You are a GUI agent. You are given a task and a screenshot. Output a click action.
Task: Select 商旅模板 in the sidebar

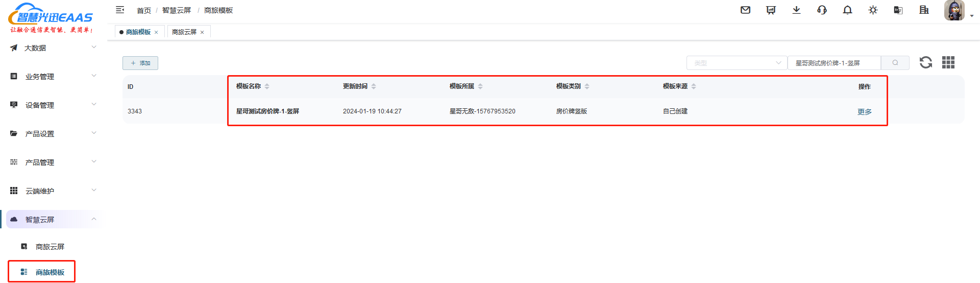[x=50, y=272]
